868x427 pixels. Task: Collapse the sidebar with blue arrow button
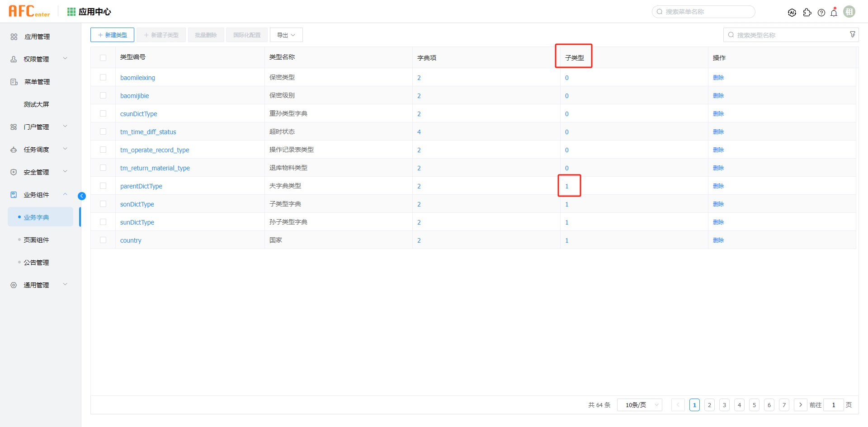point(82,196)
